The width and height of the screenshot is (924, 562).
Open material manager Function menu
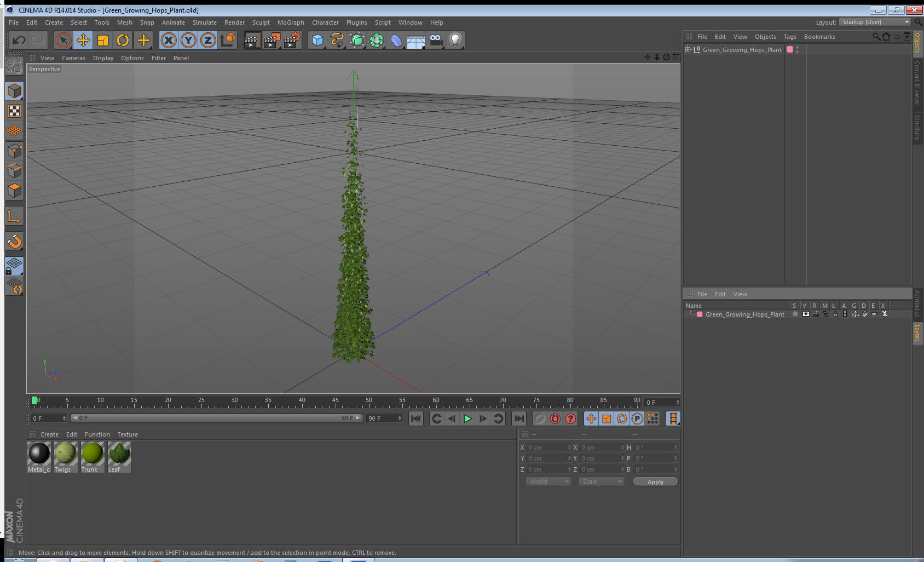(97, 434)
